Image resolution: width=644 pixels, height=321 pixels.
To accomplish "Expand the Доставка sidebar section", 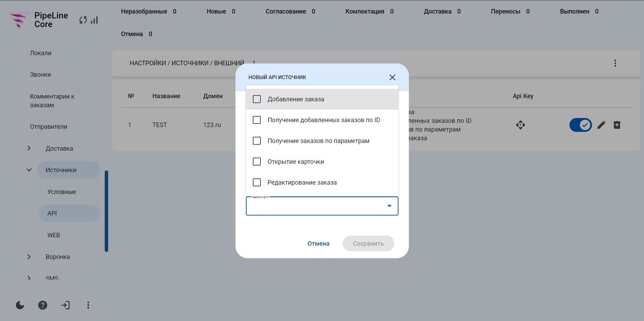I will pos(29,148).
